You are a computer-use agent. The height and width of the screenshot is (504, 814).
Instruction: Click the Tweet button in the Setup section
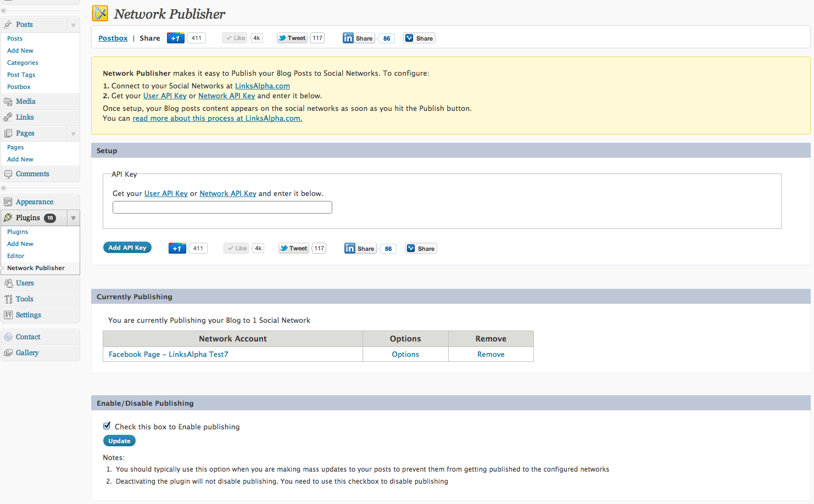coord(294,248)
